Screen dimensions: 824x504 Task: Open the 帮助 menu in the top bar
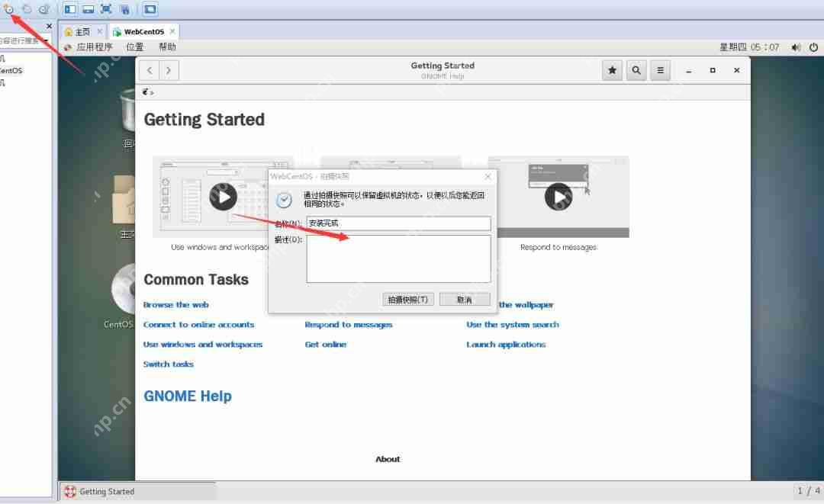coord(167,47)
